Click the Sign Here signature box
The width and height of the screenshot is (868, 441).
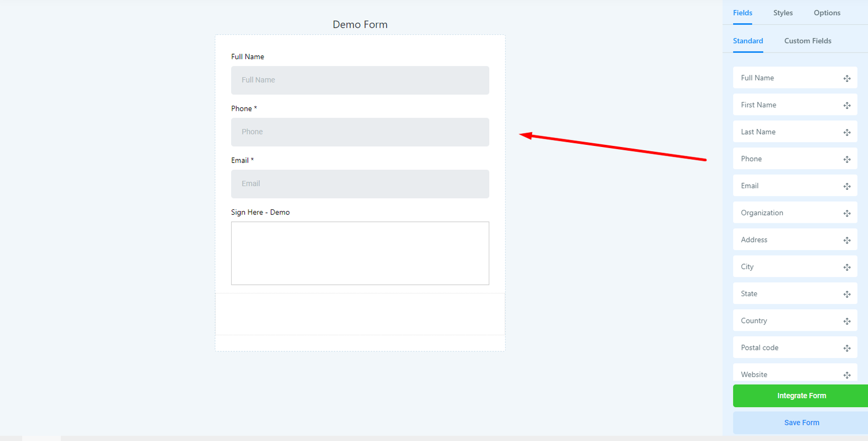coord(360,253)
